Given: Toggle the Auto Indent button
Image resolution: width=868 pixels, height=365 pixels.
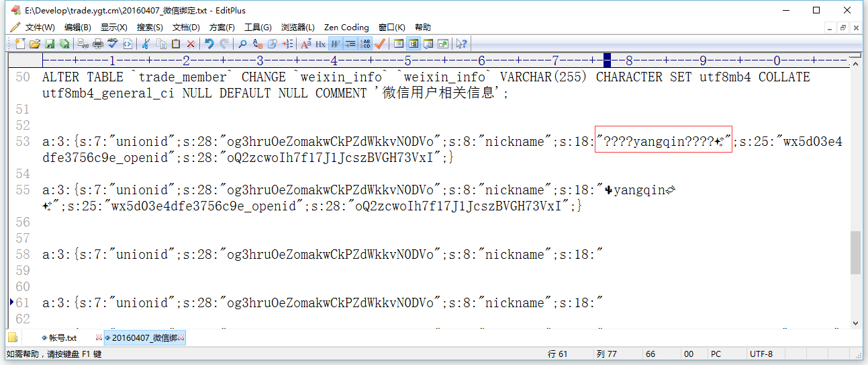Looking at the screenshot, I should click(350, 44).
